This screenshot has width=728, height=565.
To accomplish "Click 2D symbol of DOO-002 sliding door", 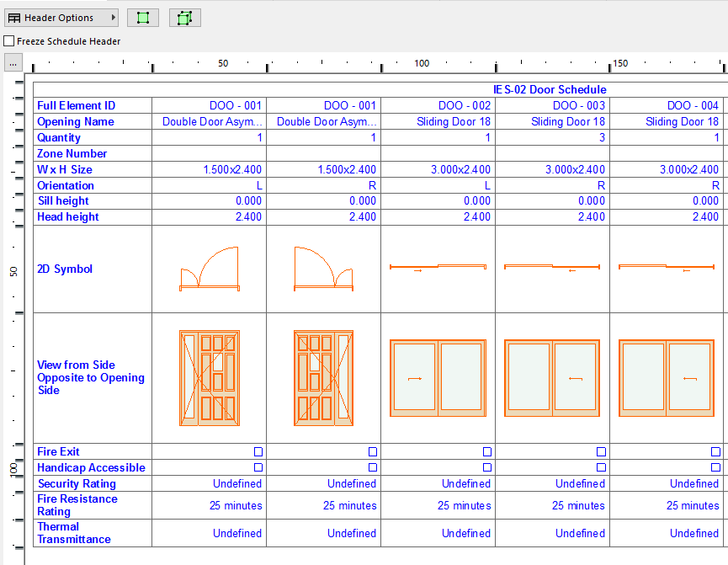I will click(438, 267).
